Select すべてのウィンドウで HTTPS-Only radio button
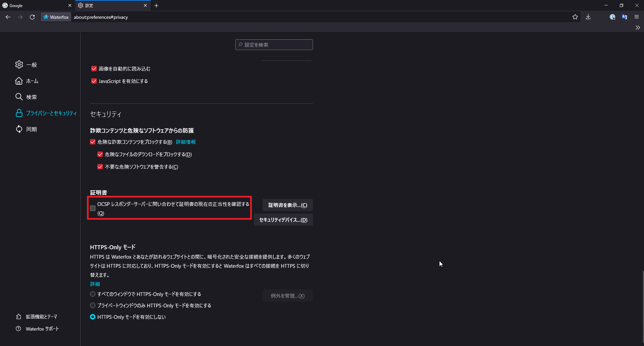 point(93,294)
